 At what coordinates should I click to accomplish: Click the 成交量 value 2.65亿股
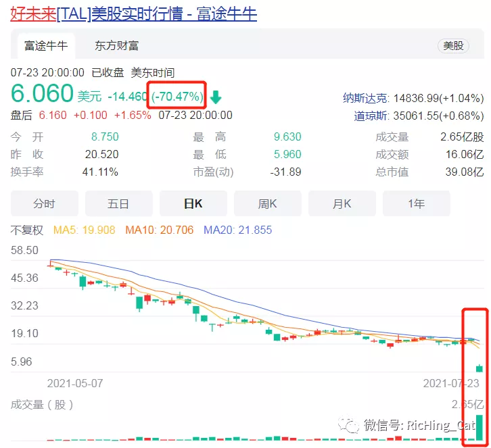coord(462,137)
